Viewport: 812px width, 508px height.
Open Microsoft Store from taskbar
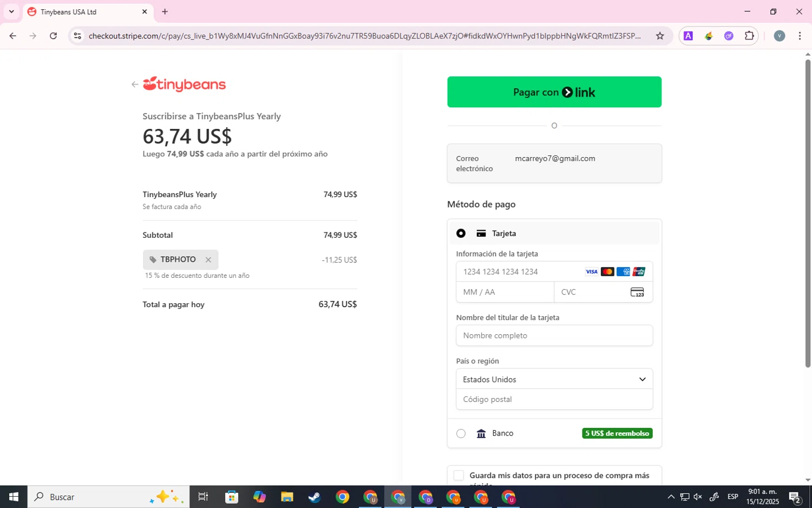pos(232,497)
